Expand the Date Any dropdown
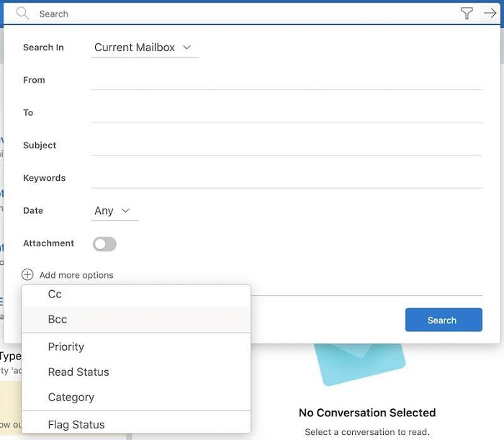The width and height of the screenshot is (504, 440). 113,211
